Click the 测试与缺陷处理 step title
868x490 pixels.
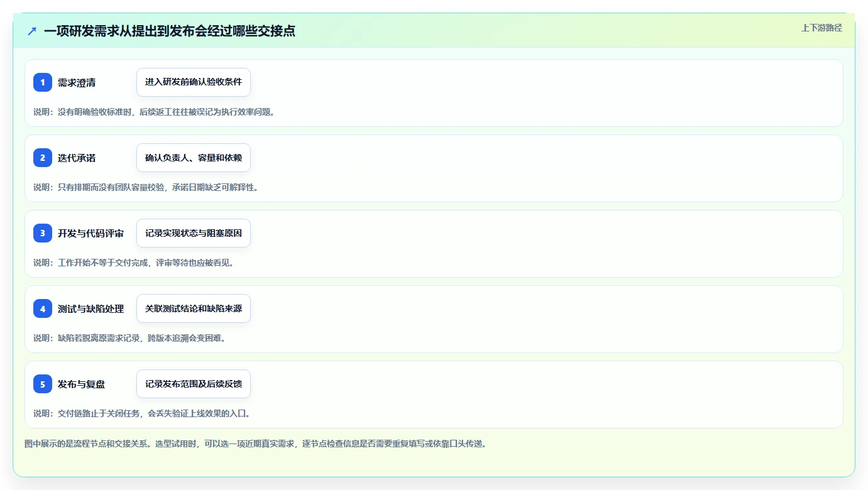pos(91,309)
